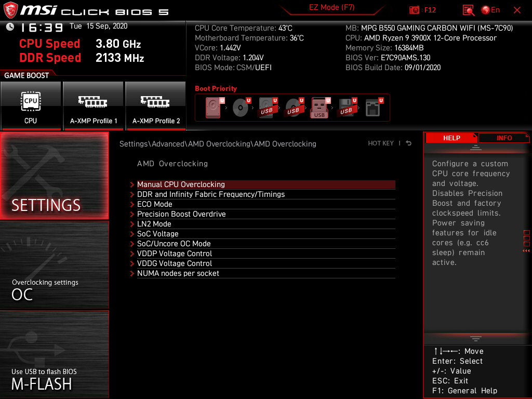Change language via the En globe icon

point(490,10)
